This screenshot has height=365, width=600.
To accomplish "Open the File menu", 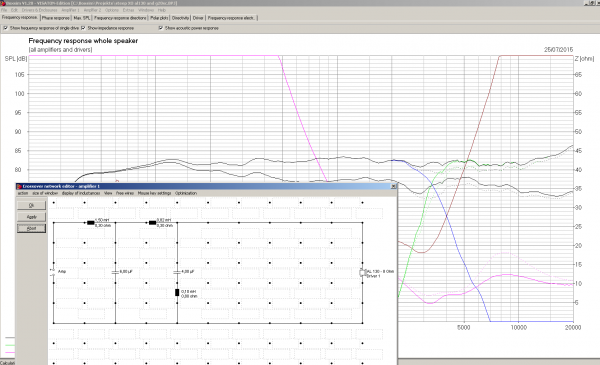I will (x=4, y=10).
